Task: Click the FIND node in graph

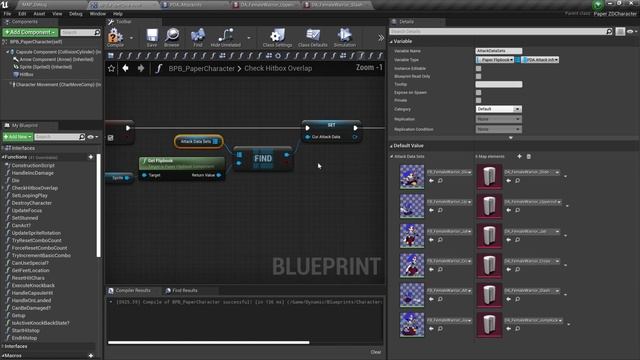Action: pos(263,159)
